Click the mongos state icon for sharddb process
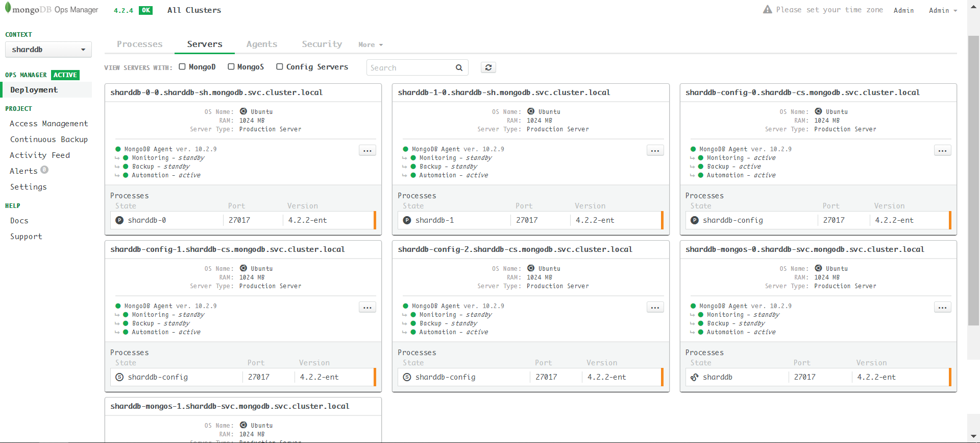Viewport: 980px width, 443px height. point(694,377)
